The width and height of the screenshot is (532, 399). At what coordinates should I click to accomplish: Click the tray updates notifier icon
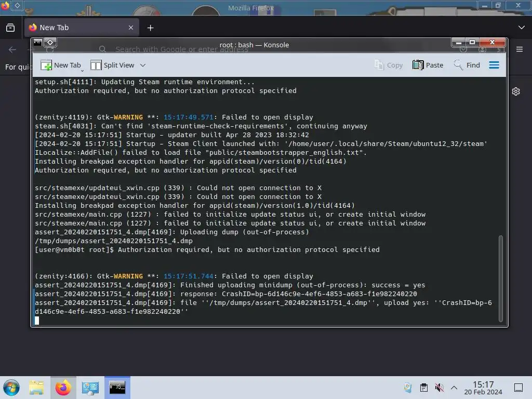pyautogui.click(x=408, y=388)
